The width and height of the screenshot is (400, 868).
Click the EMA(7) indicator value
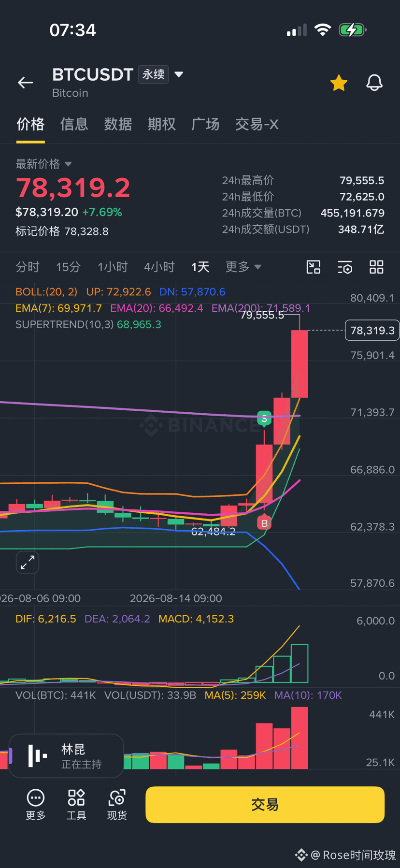pos(58,308)
